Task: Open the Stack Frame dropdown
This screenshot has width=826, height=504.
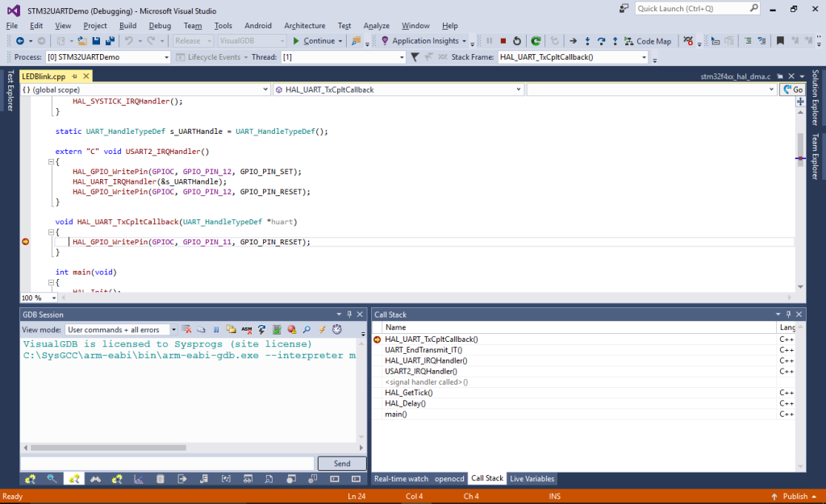Action: pyautogui.click(x=644, y=57)
